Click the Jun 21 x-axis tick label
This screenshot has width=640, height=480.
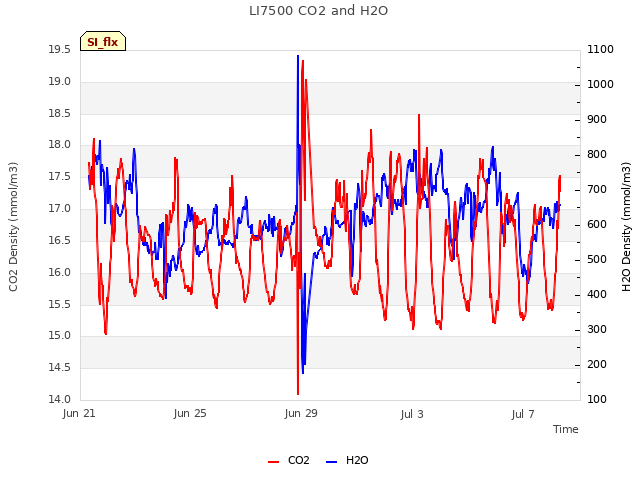pos(79,413)
